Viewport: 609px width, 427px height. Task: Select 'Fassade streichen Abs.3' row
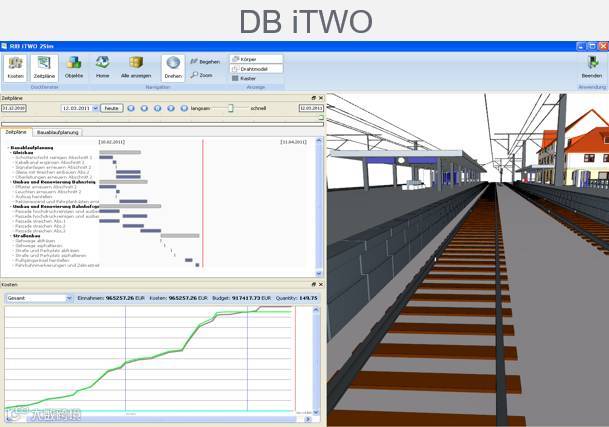pyautogui.click(x=40, y=231)
